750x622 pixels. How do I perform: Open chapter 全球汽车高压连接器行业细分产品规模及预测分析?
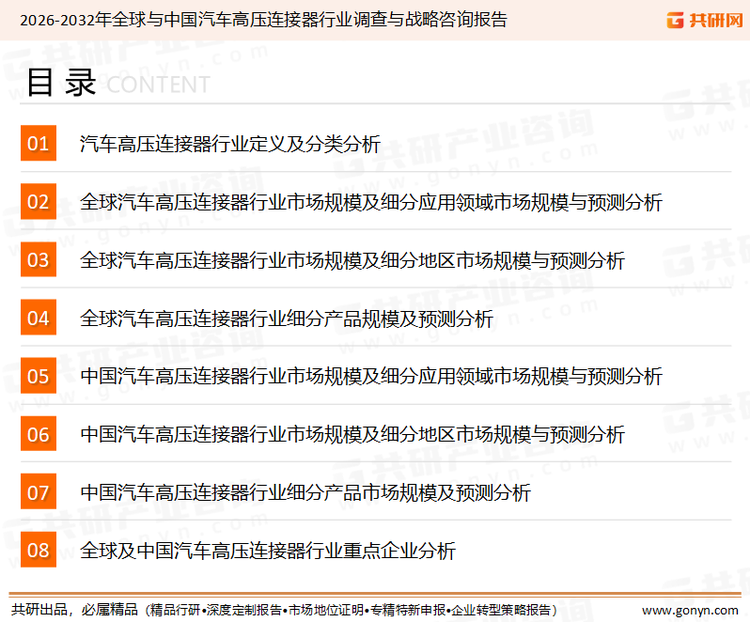[x=287, y=318]
